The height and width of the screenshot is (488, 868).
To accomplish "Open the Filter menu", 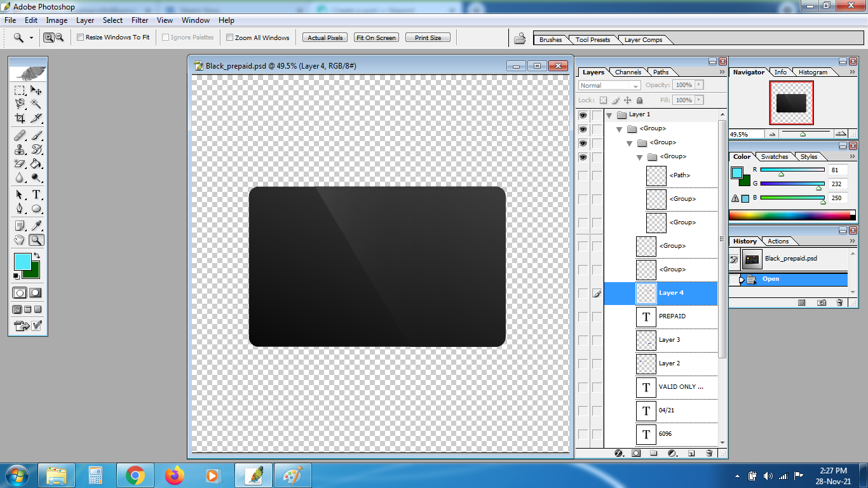I will tap(140, 20).
